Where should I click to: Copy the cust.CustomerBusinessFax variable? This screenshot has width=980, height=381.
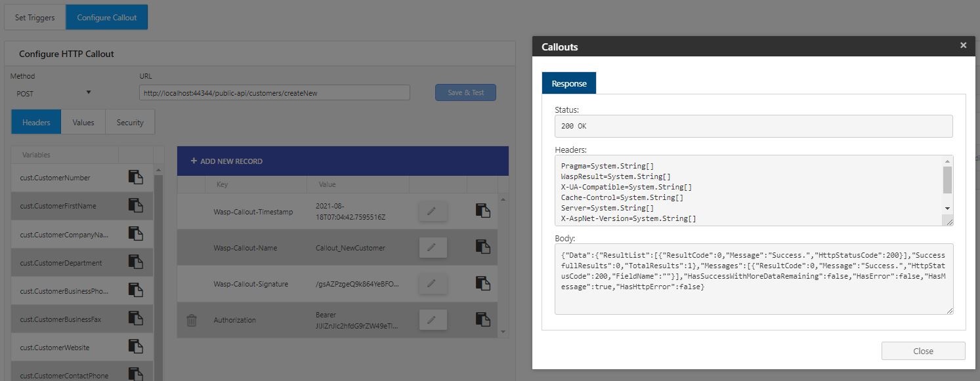click(x=135, y=319)
